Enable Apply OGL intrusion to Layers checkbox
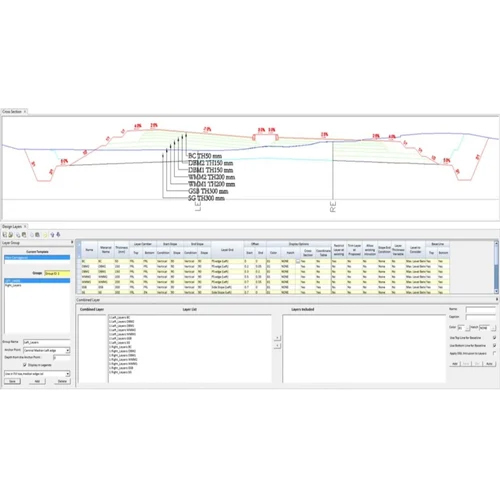This screenshot has height=500, width=500. pyautogui.click(x=494, y=353)
